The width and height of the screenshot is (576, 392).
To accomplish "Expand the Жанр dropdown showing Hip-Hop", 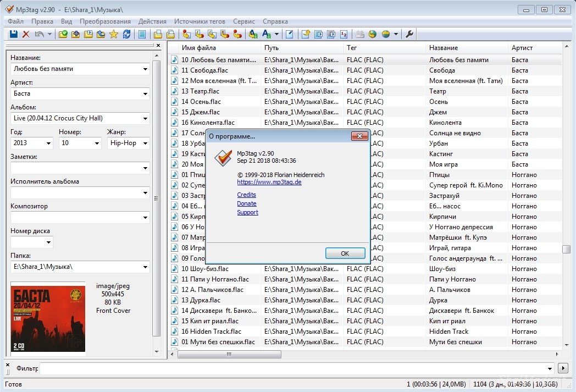I will point(145,143).
